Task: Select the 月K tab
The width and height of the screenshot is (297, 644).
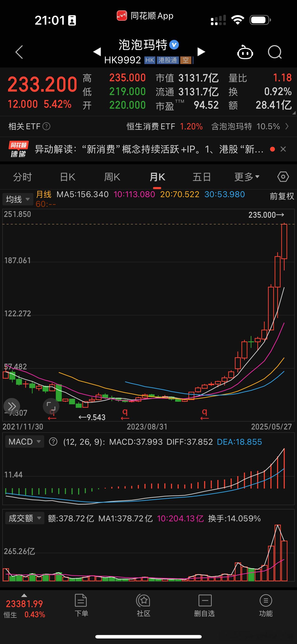Action: click(157, 177)
